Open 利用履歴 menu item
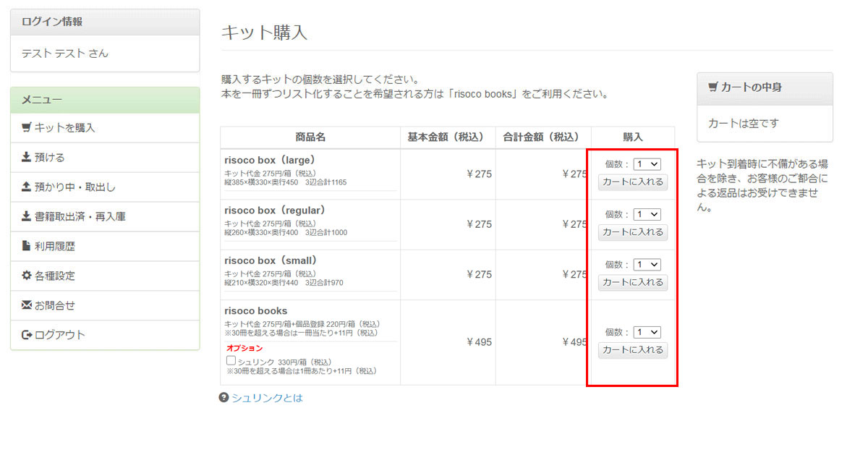The width and height of the screenshot is (868, 455). pyautogui.click(x=105, y=247)
